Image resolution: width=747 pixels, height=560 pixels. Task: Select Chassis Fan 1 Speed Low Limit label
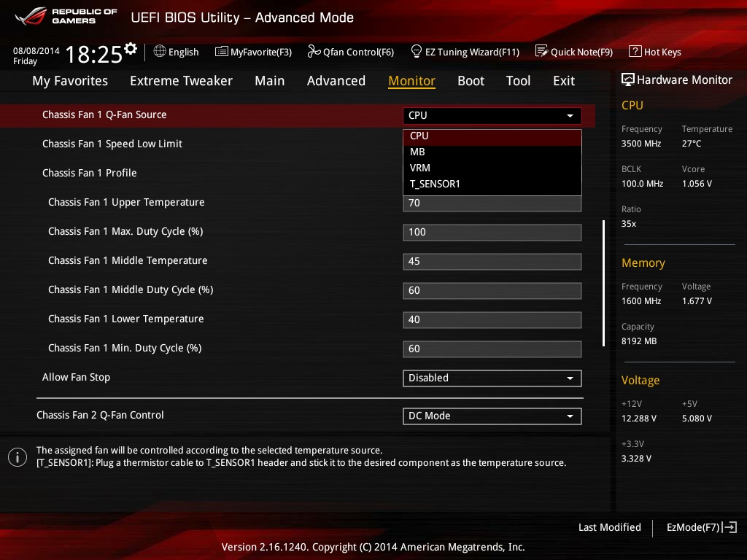click(x=112, y=144)
